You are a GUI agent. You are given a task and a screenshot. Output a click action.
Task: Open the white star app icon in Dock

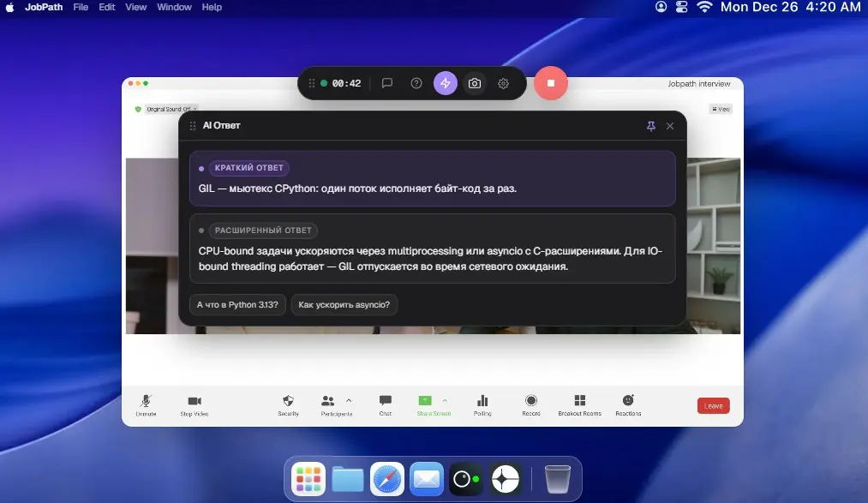(505, 479)
